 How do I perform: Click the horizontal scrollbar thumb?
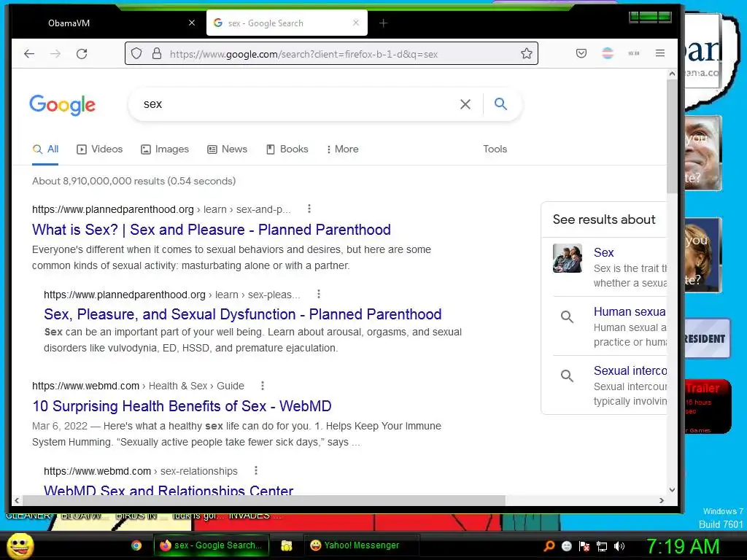[x=264, y=500]
